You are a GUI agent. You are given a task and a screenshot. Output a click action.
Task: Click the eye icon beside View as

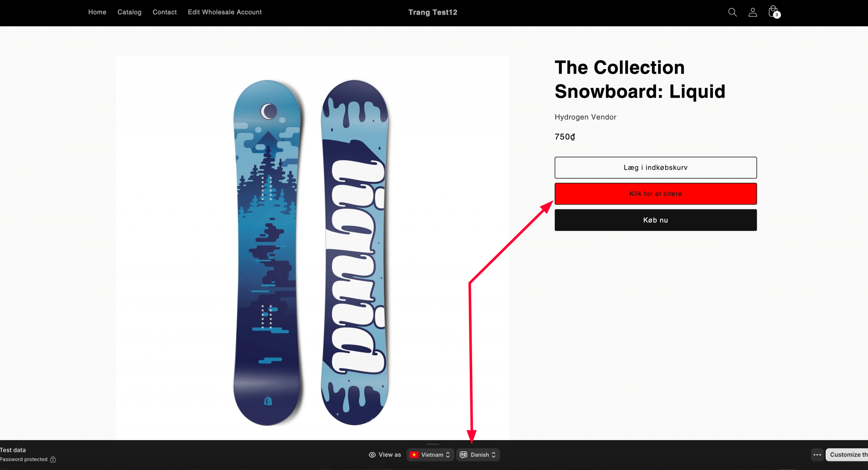[372, 455]
